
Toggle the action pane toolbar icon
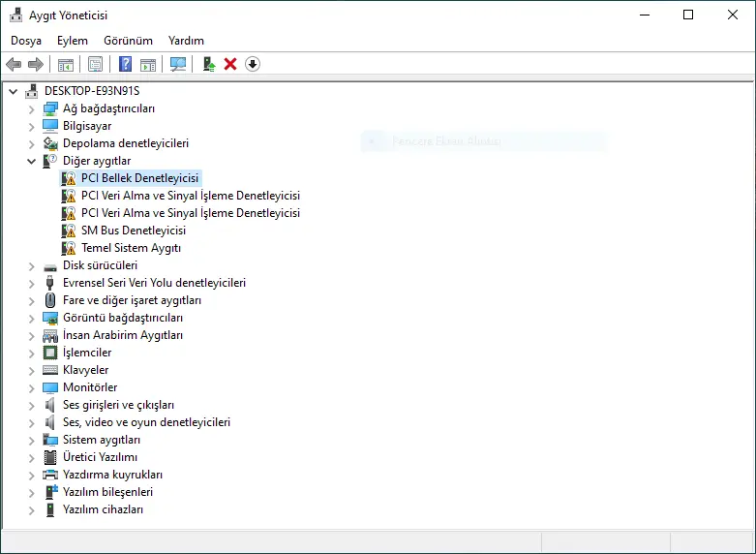click(147, 64)
